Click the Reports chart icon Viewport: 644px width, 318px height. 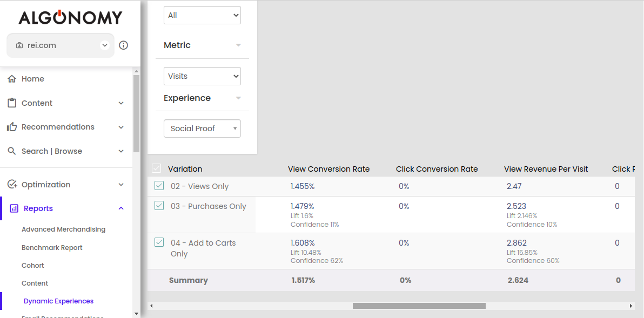(14, 208)
